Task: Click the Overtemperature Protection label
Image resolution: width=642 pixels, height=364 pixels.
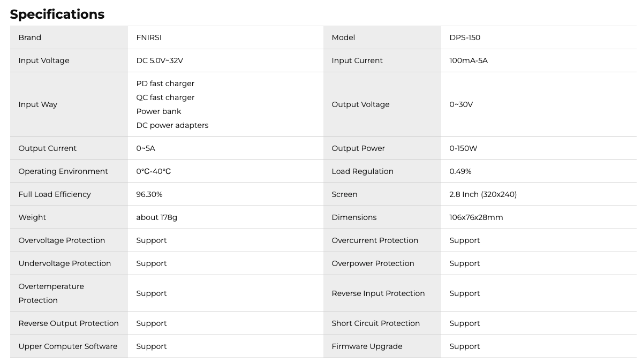Action: [51, 293]
